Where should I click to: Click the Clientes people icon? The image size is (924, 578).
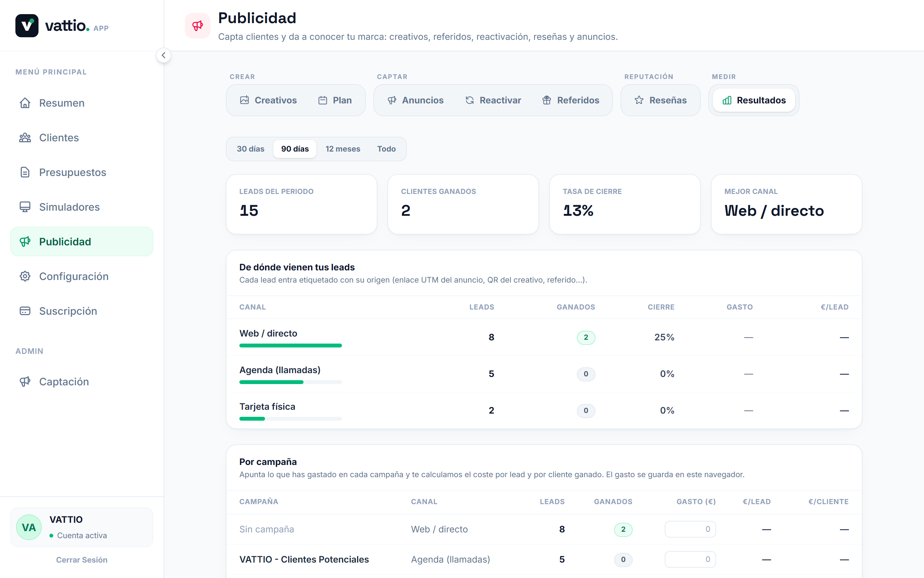[x=25, y=138]
